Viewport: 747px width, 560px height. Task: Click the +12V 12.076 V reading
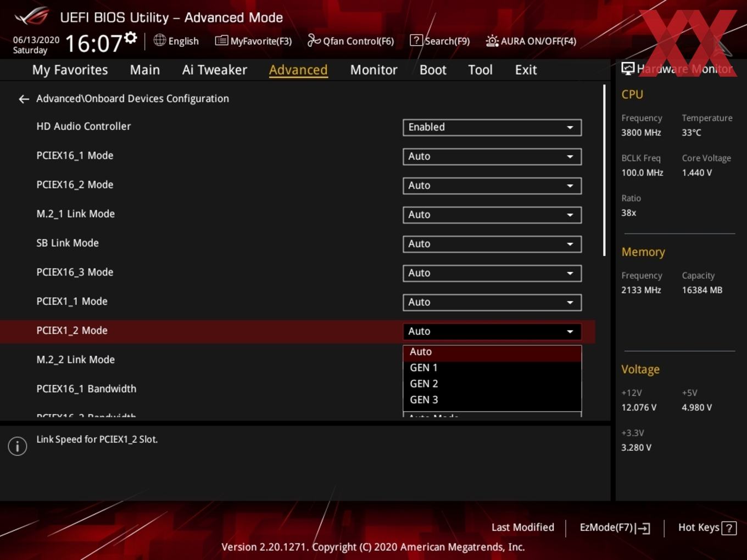[639, 407]
